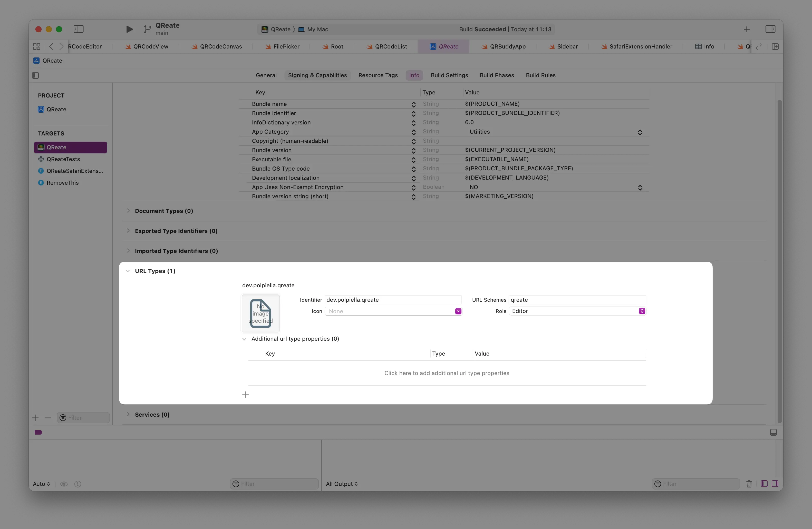Select Signing & Capabilities tab
812x529 pixels.
tap(317, 75)
